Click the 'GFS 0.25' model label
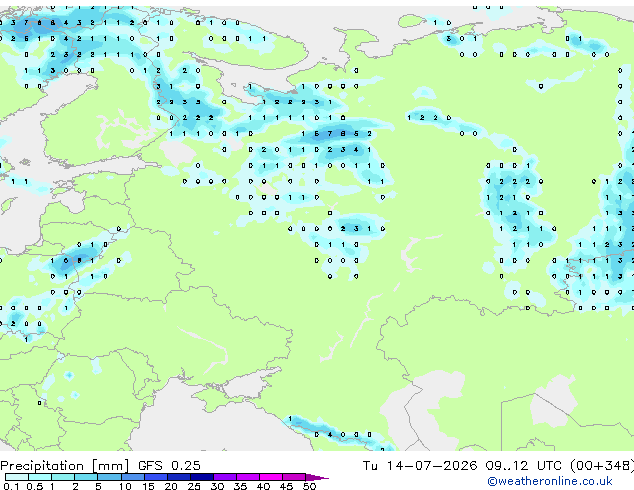The width and height of the screenshot is (634, 490). pos(169,465)
